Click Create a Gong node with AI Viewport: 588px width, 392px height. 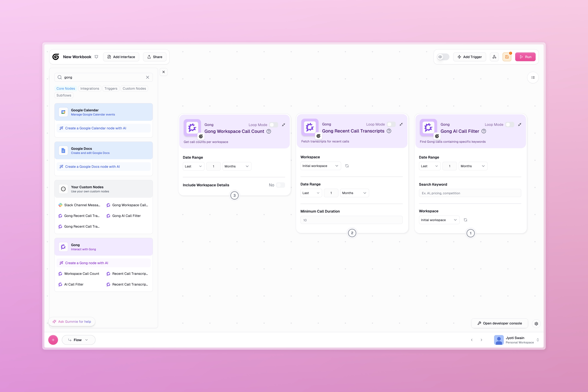tap(86, 263)
